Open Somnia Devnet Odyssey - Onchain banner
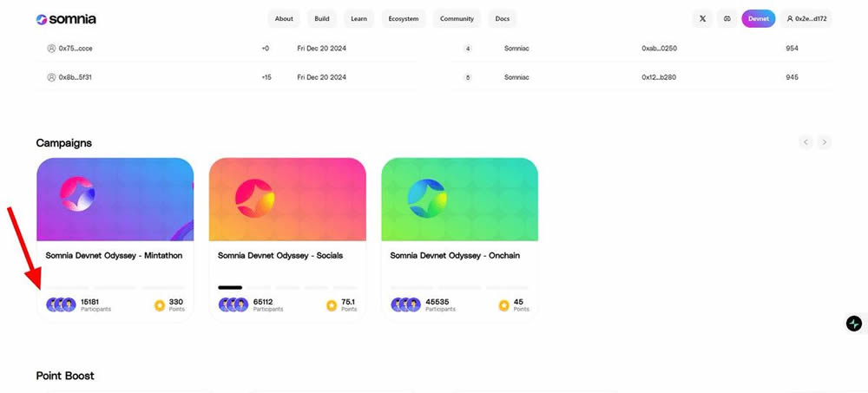Viewport: 868px width, 393px height. pyautogui.click(x=459, y=200)
